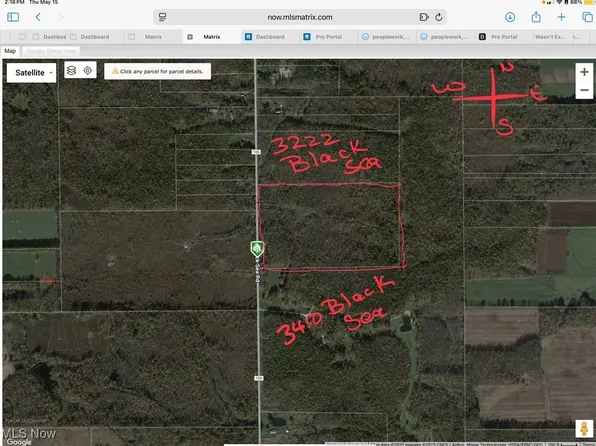Switch to the second peoplework tab
This screenshot has height=446, width=596.
pos(445,37)
